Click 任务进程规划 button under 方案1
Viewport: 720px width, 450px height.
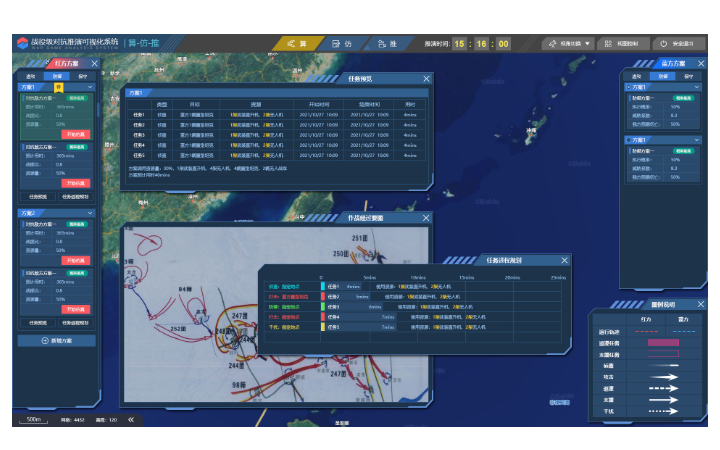[75, 197]
